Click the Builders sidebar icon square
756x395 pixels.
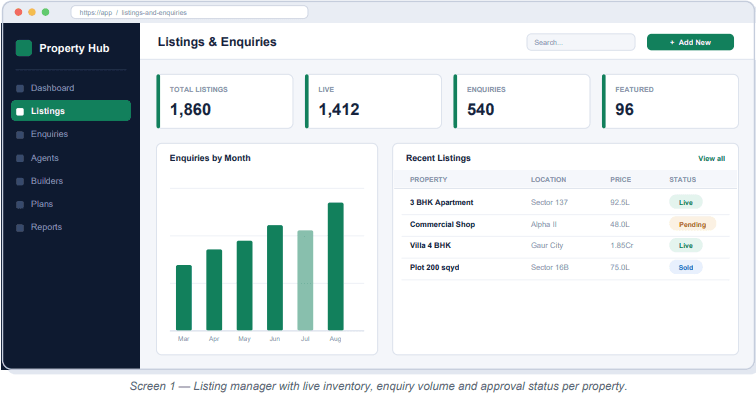coord(20,181)
